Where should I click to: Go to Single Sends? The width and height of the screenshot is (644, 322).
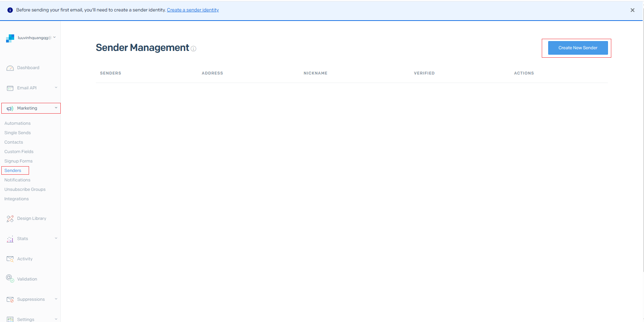pos(18,133)
